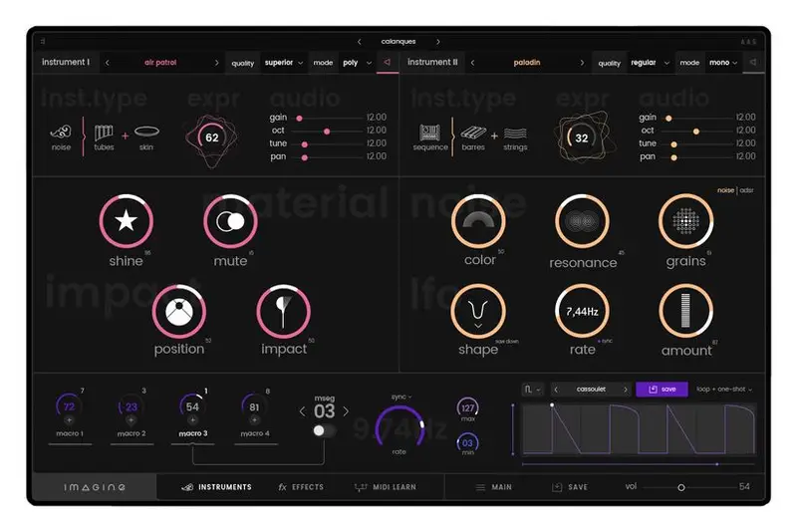Click the LFO amount knob
Viewport: 797px width, 532px height.
[x=686, y=311]
